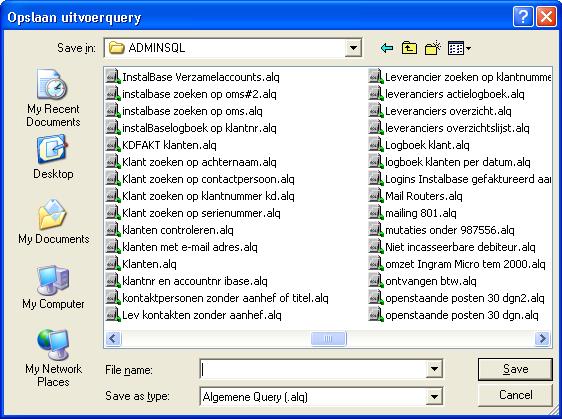
Task: Open My Computer in the places bar
Action: coord(53,287)
